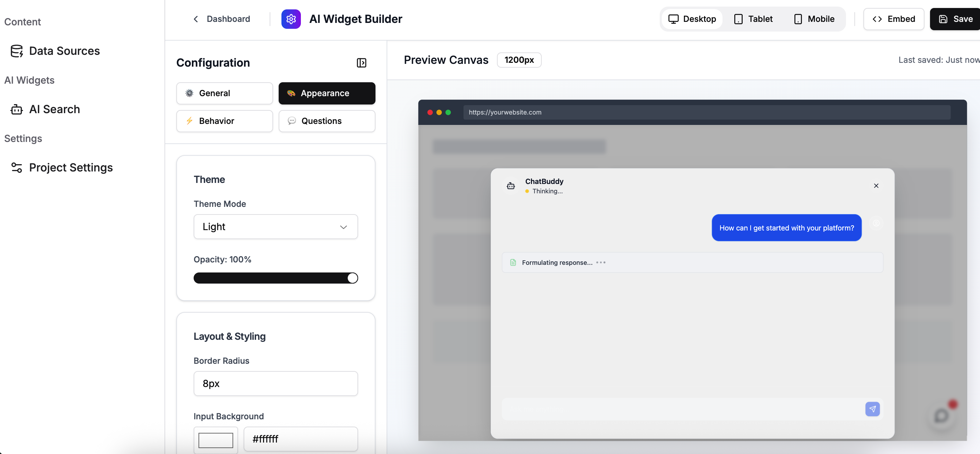Screen dimensions: 980x454
Task: Switch to the Questions tab
Action: coord(327,121)
